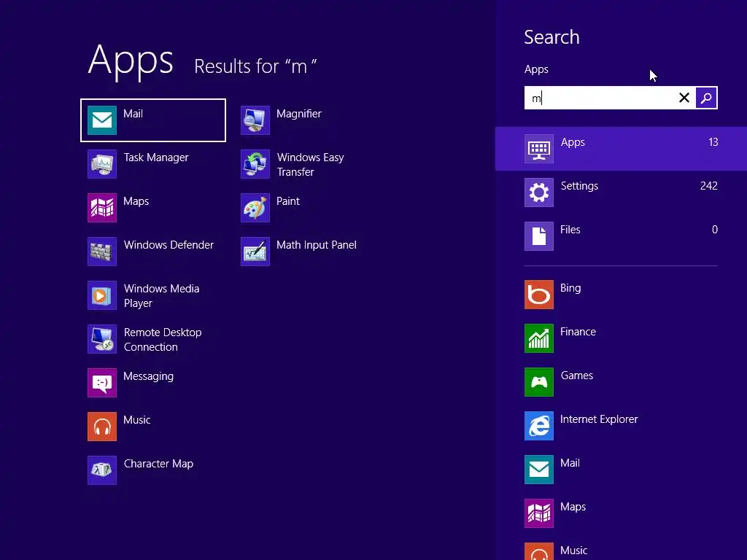
Task: Click the Files document icon
Action: (539, 236)
